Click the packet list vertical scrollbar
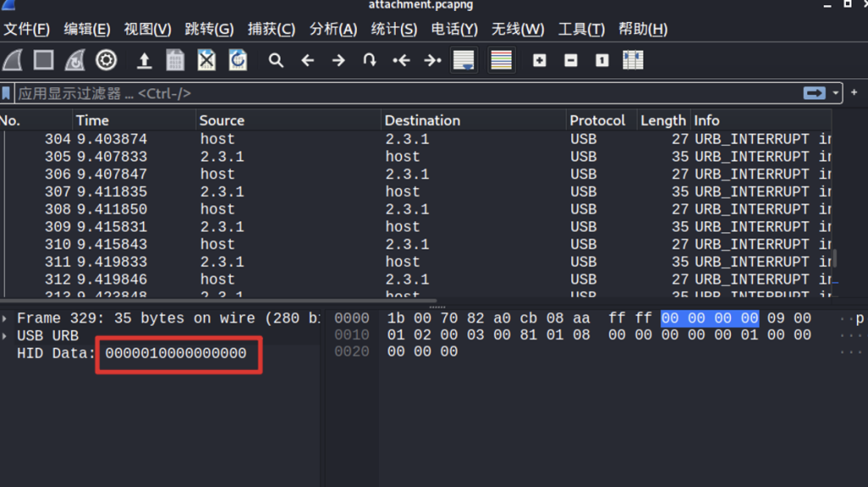The height and width of the screenshot is (487, 868). (835, 212)
